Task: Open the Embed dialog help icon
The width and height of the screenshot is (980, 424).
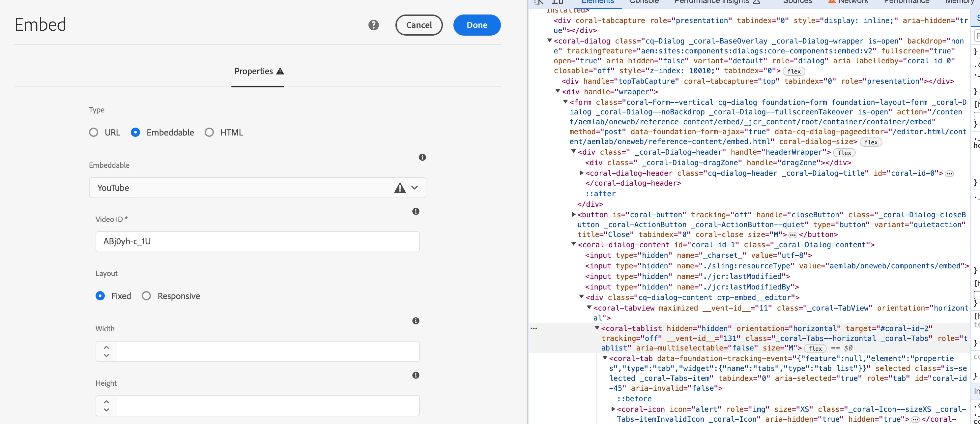Action: click(x=373, y=25)
